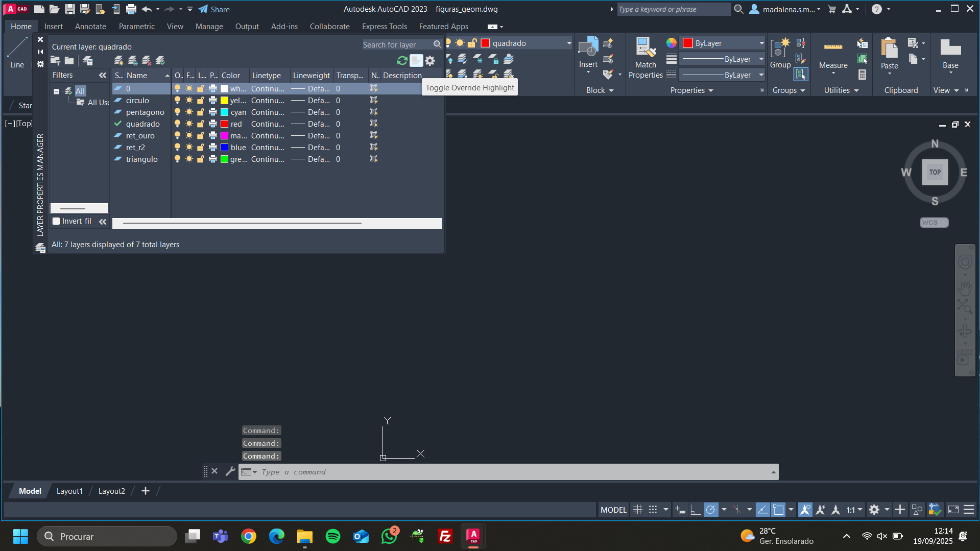Image resolution: width=980 pixels, height=551 pixels.
Task: Expand the Utilities panel
Action: coord(841,90)
